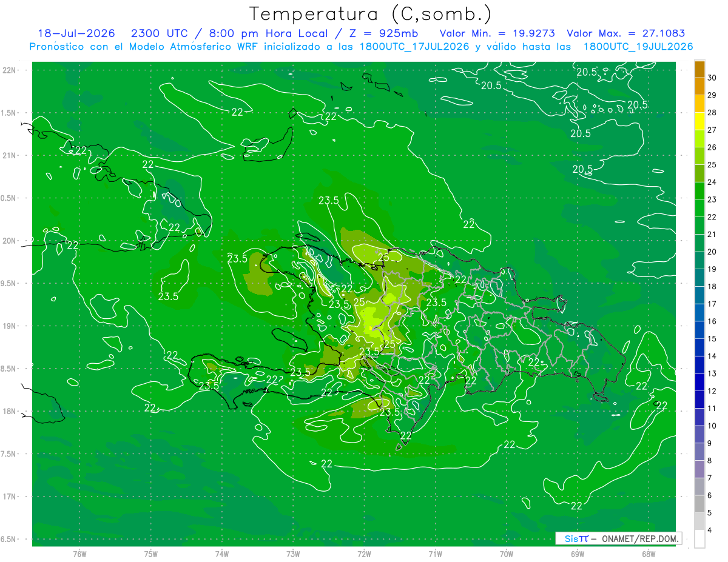The image size is (728, 562).
Task: Click the color scale label '10'
Action: (x=713, y=426)
